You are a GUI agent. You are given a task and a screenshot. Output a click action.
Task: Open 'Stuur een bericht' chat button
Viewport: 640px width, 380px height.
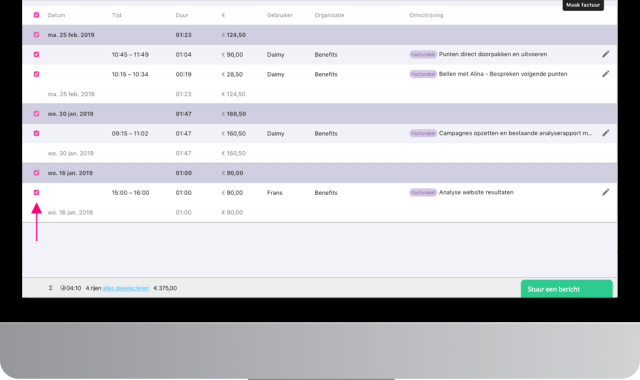click(567, 289)
